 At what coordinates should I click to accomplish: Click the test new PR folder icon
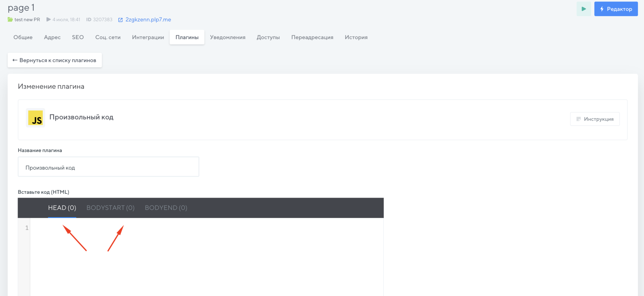coord(10,20)
